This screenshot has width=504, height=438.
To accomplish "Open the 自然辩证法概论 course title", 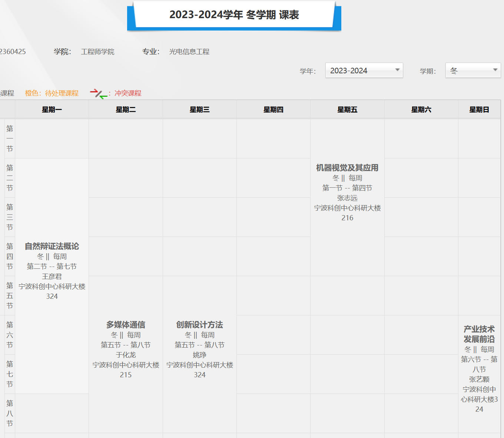I will pyautogui.click(x=52, y=246).
